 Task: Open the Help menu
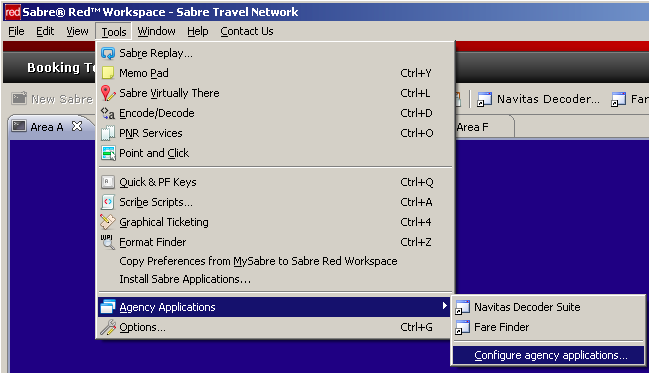(197, 31)
